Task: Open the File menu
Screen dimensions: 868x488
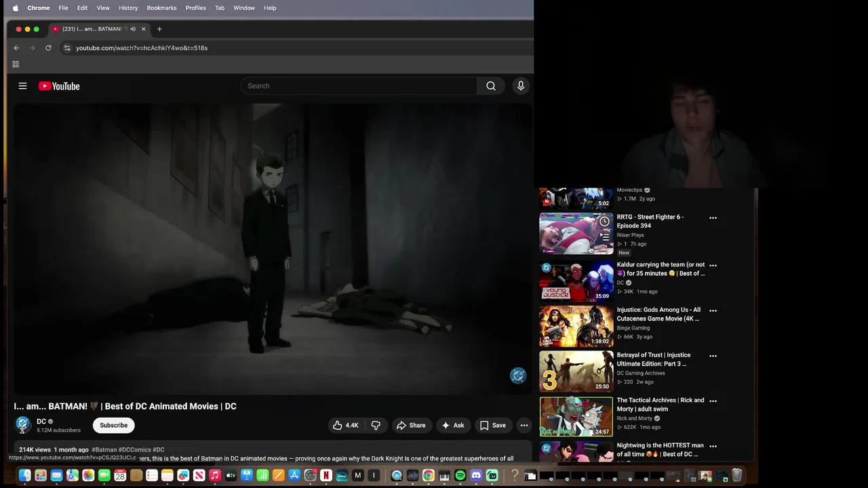Action: coord(63,8)
